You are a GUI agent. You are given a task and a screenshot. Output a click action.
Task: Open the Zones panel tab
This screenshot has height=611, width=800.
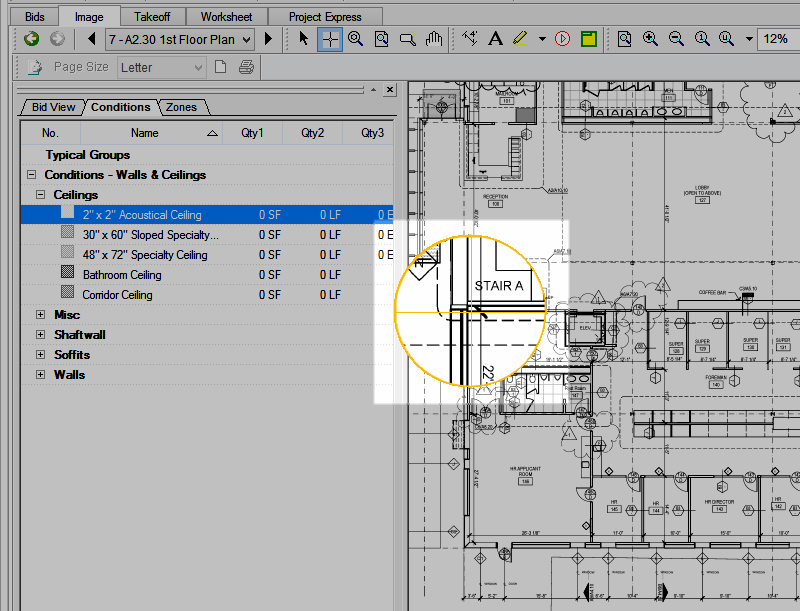(x=182, y=107)
